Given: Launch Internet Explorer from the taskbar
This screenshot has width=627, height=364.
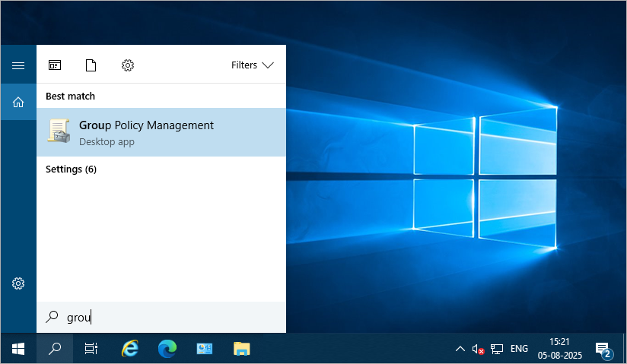Looking at the screenshot, I should coord(130,349).
